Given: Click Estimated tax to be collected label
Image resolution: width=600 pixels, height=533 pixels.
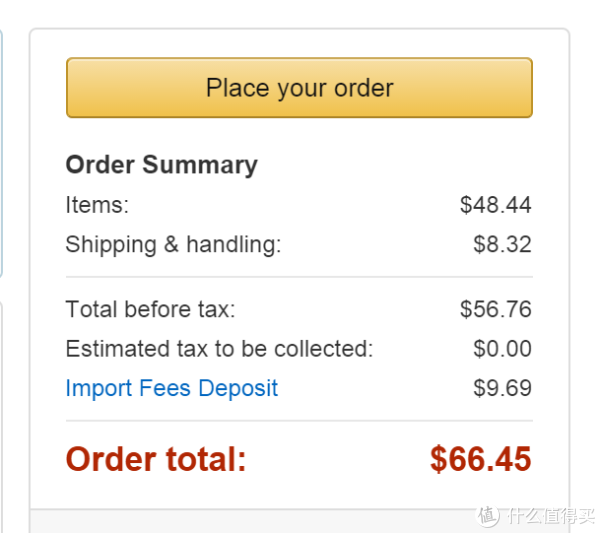Looking at the screenshot, I should [x=219, y=349].
